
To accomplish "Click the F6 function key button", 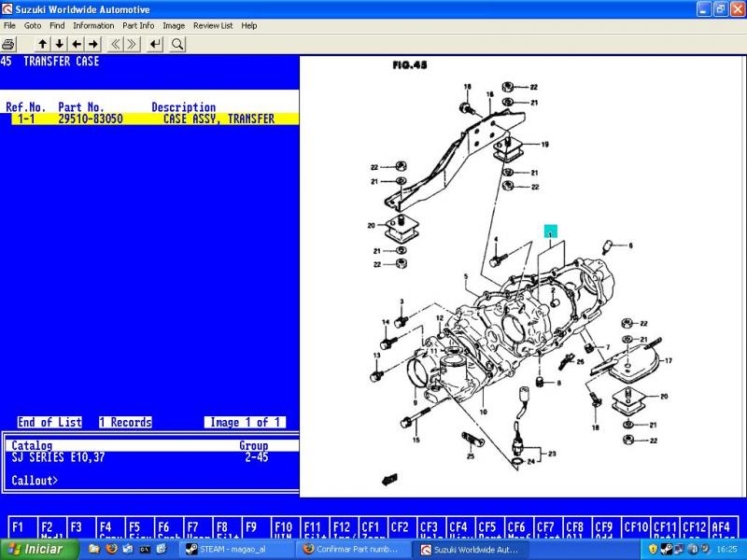I will tap(169, 527).
